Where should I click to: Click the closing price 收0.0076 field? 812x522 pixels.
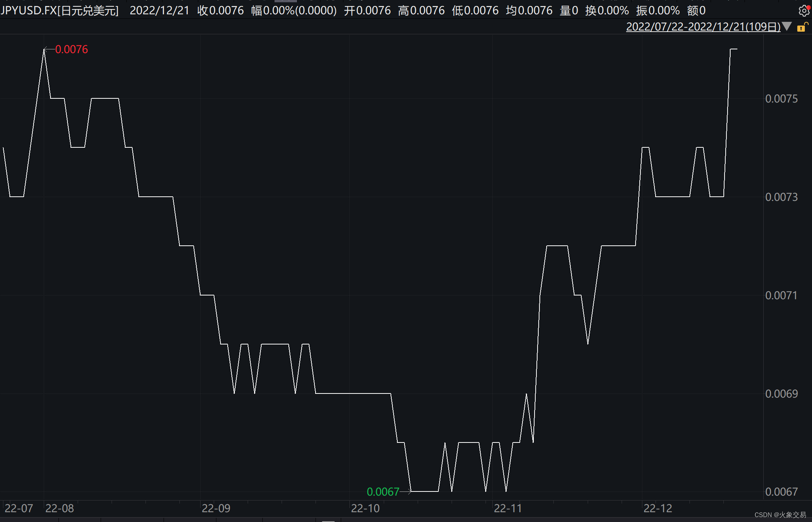pyautogui.click(x=221, y=11)
